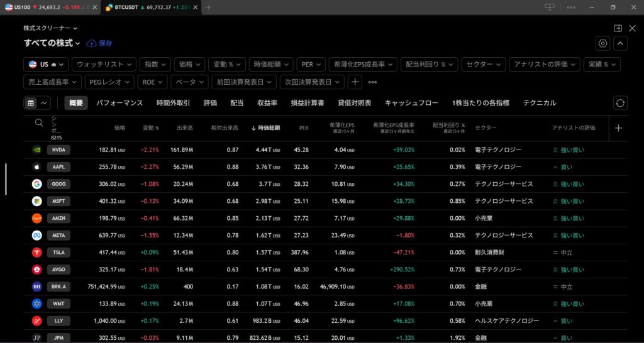
Task: Switch to chart view toggle
Action: pos(44,103)
